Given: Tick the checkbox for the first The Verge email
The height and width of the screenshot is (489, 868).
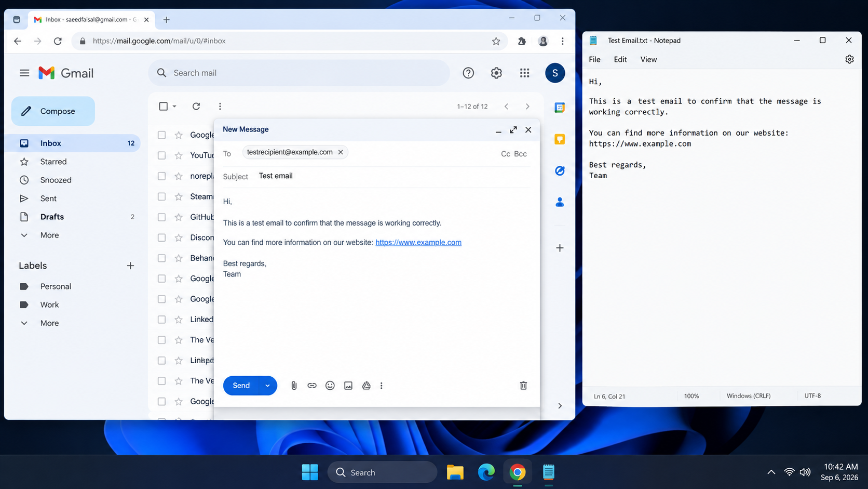Looking at the screenshot, I should [x=162, y=340].
